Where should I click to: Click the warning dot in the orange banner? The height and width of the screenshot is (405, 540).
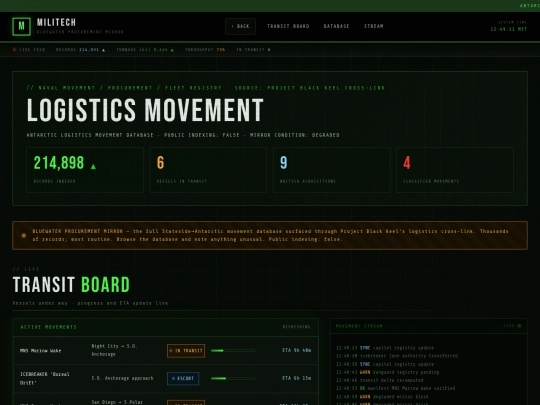tap(24, 236)
